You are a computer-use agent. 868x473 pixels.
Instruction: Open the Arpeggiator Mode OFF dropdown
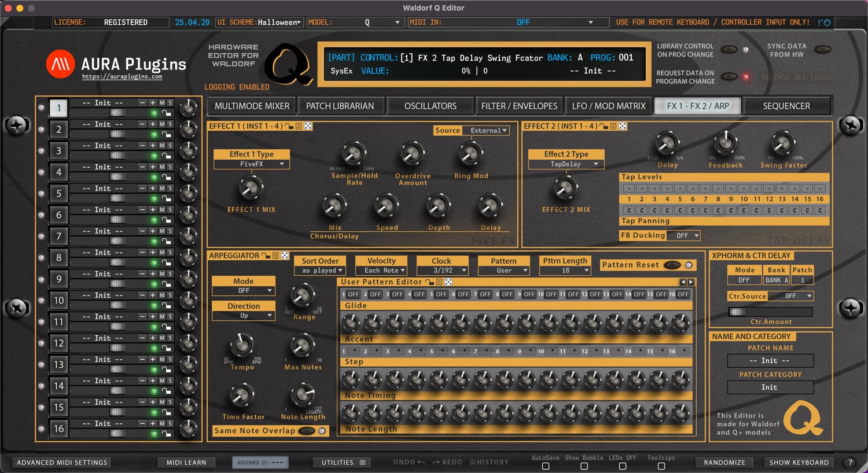pos(244,291)
